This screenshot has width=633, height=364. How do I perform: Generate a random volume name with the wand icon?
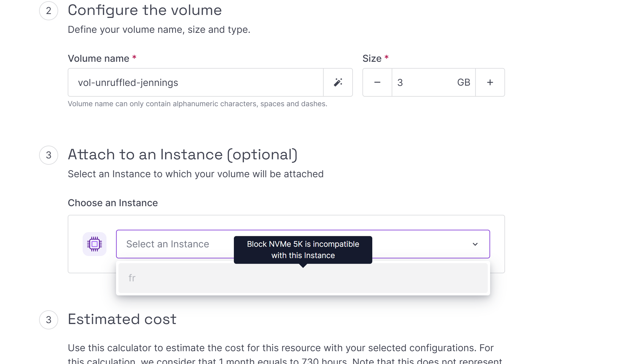(338, 82)
